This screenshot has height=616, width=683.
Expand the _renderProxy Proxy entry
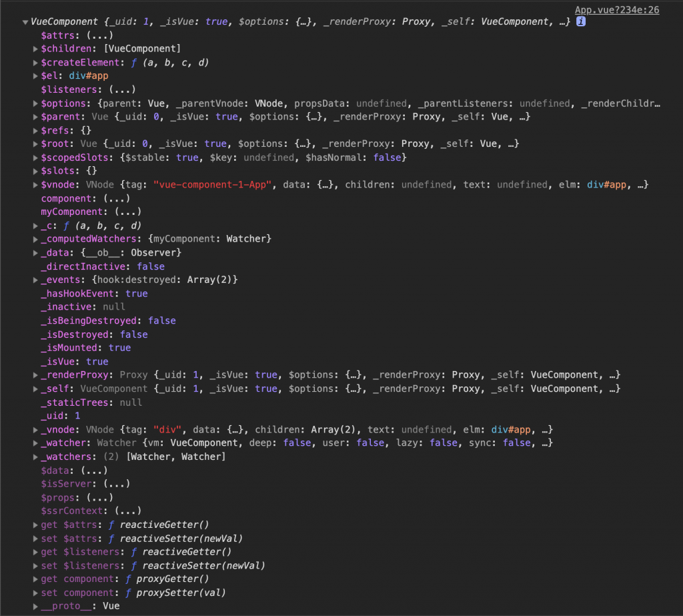[35, 375]
